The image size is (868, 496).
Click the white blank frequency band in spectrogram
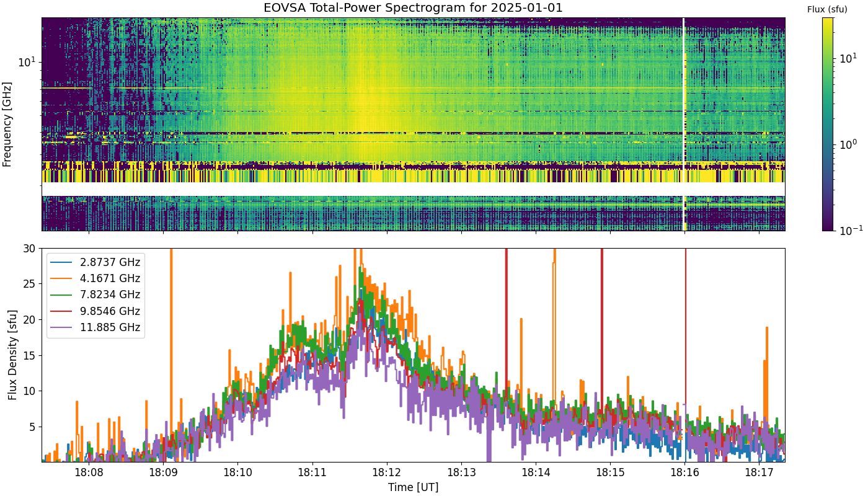(413, 188)
